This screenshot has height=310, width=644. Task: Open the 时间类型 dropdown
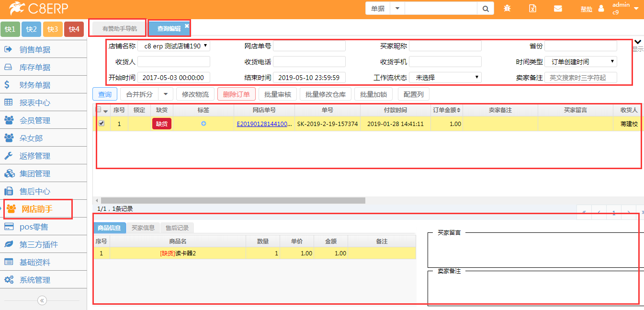tap(580, 62)
